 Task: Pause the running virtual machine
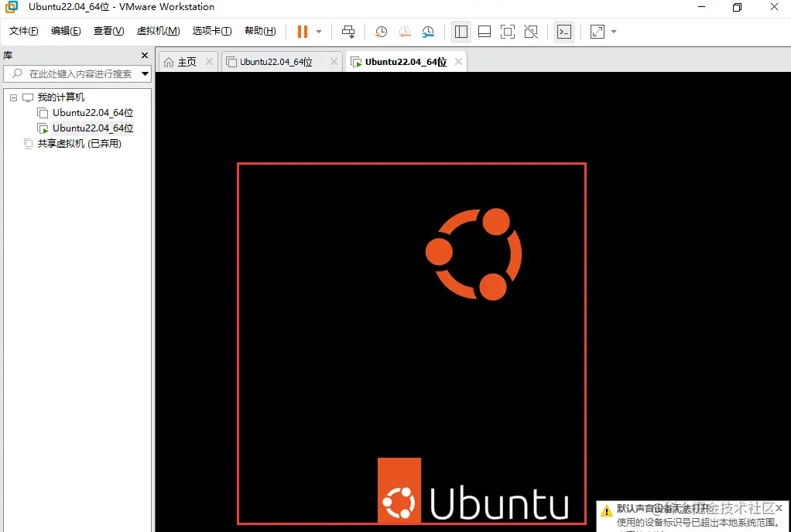click(x=302, y=32)
